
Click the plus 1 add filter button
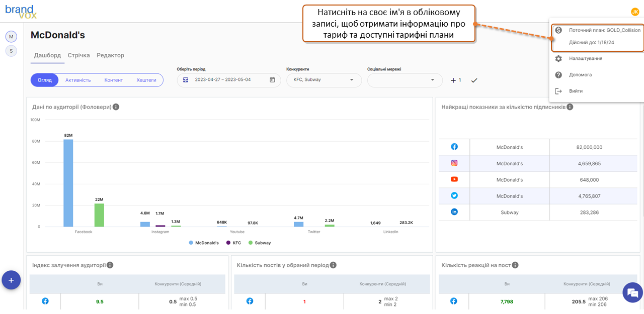(456, 80)
